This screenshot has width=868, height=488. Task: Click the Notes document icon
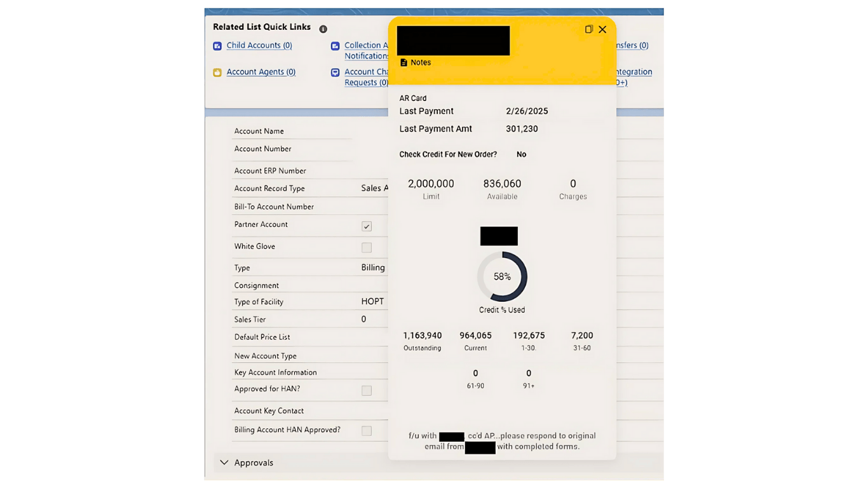403,62
